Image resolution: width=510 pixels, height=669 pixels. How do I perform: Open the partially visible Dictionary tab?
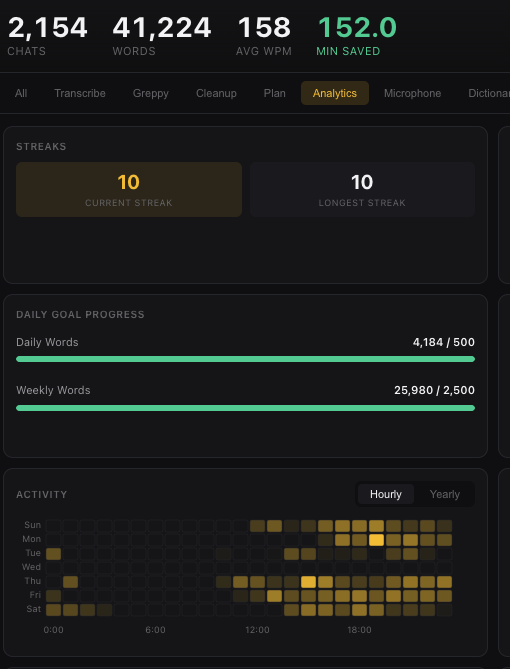(x=489, y=93)
